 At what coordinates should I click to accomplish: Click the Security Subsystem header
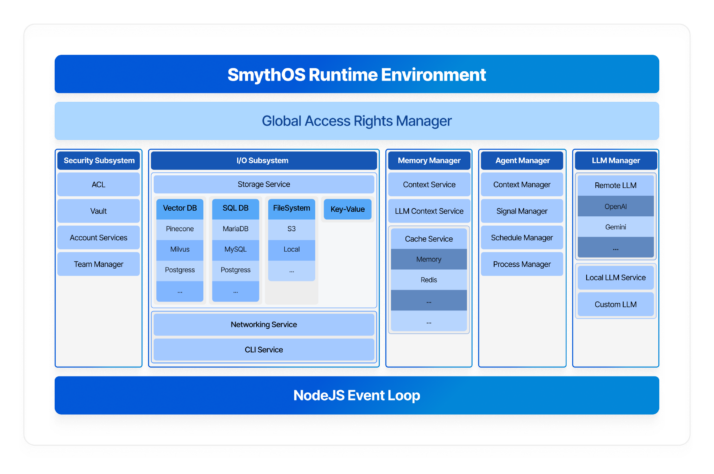click(99, 160)
